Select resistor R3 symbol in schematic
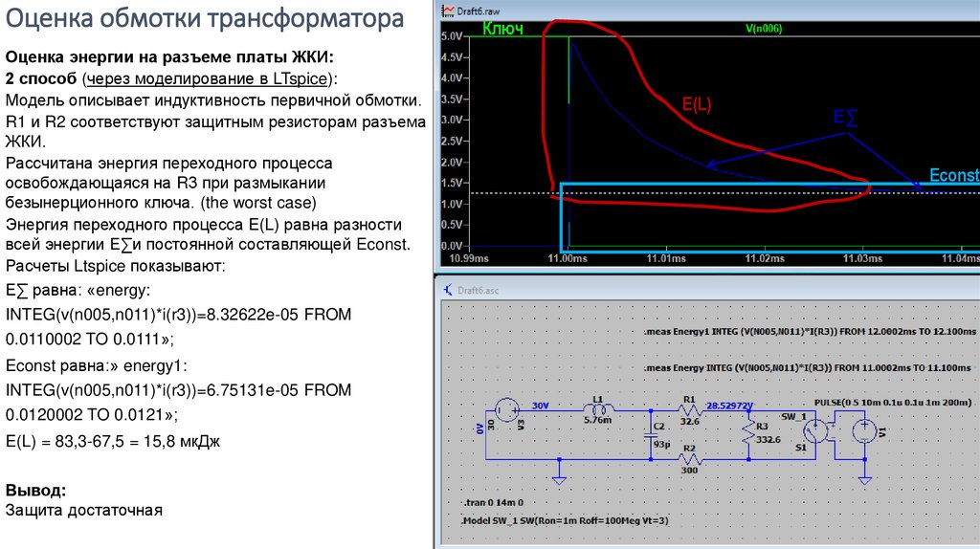The height and width of the screenshot is (549, 980). coord(748,433)
